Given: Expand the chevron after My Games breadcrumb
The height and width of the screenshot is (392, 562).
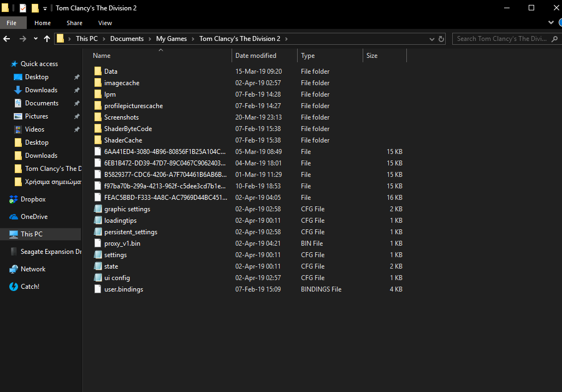Looking at the screenshot, I should [x=193, y=39].
